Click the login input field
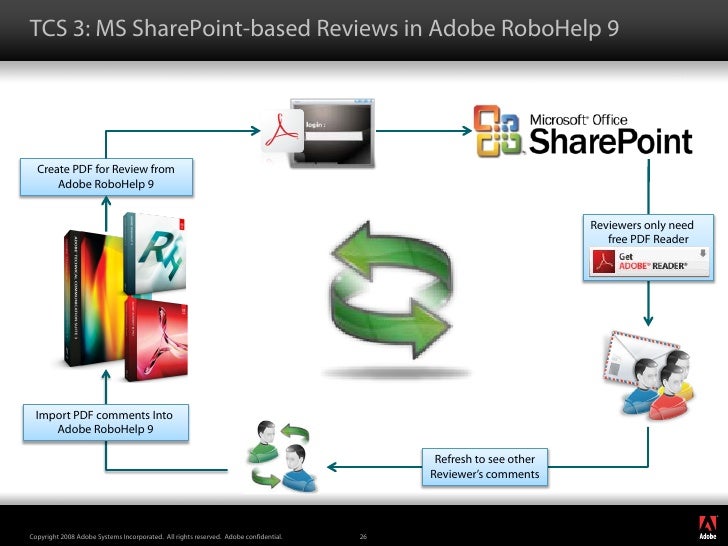 tap(334, 136)
